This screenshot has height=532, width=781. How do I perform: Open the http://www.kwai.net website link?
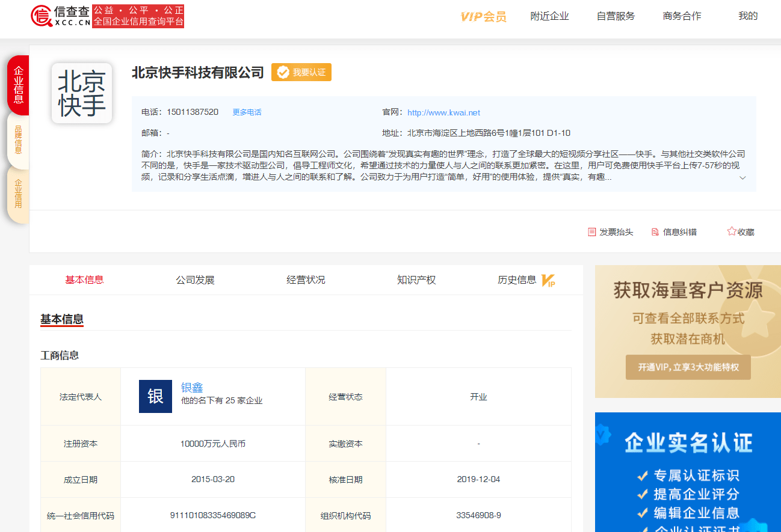click(443, 112)
